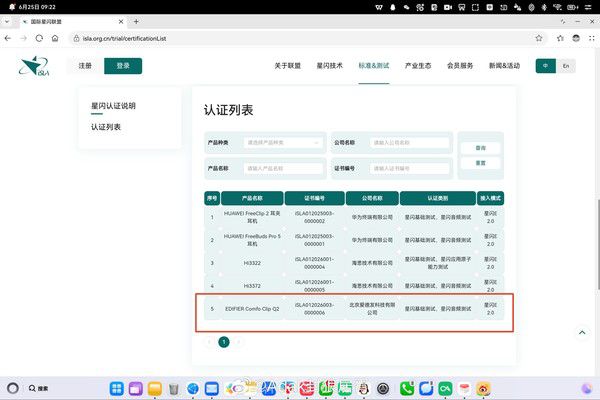The image size is (600, 400).
Task: Open the favorites list icon beside the profile avatar
Action: pos(560,38)
